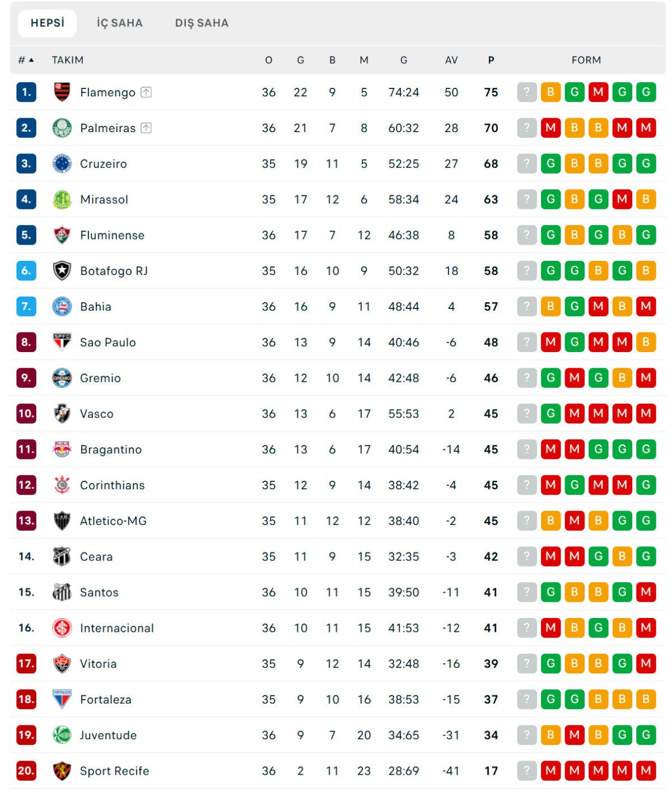Viewport: 672px width, 792px height.
Task: Open the Fluminense team link
Action: coord(112,235)
